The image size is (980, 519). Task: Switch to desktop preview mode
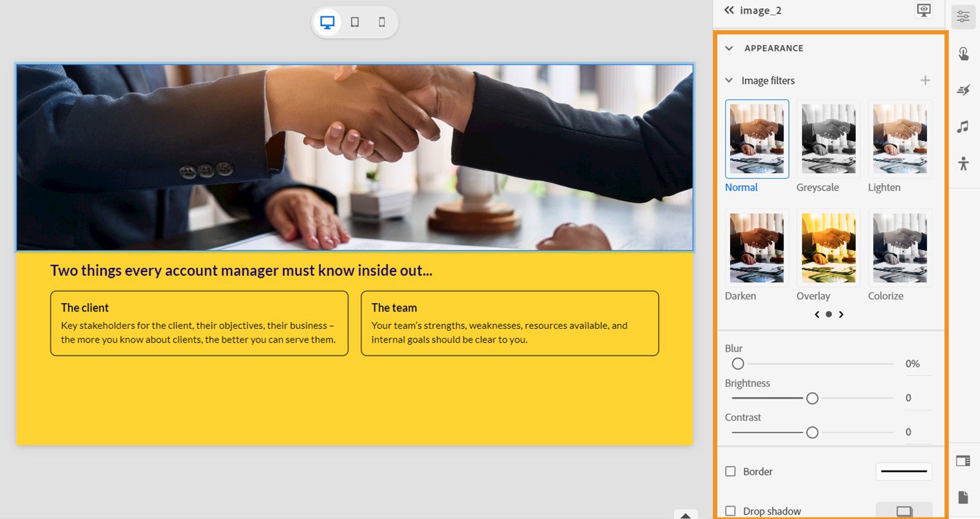coord(328,23)
